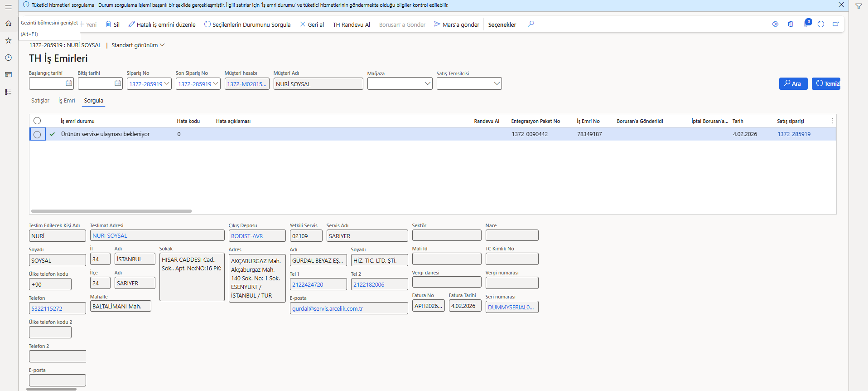Click the Ara search button
868x391 pixels.
point(793,83)
